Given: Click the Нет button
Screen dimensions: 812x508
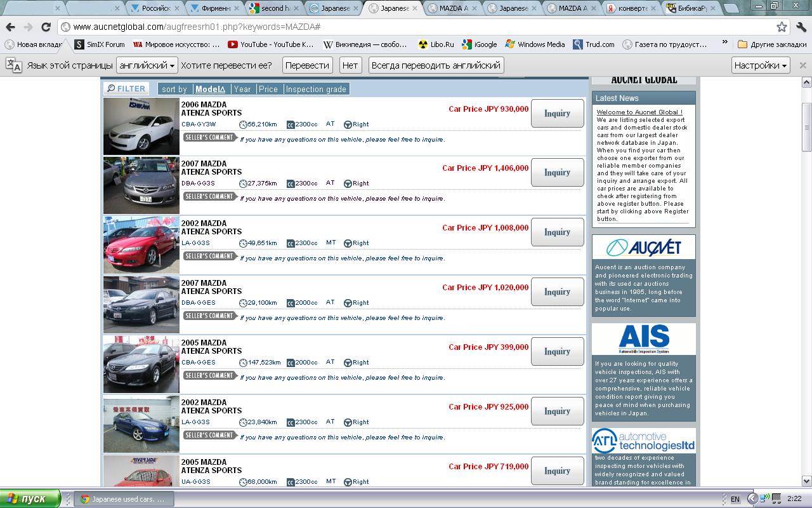Looking at the screenshot, I should click(350, 65).
